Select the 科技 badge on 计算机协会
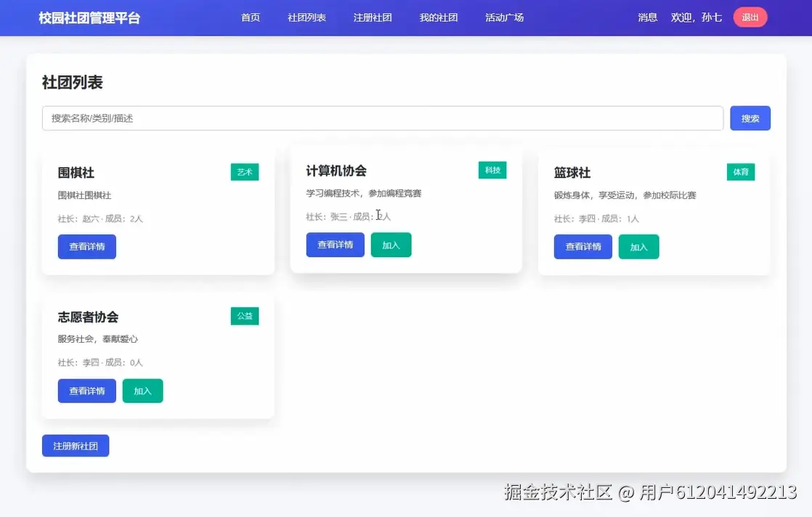 click(x=492, y=169)
